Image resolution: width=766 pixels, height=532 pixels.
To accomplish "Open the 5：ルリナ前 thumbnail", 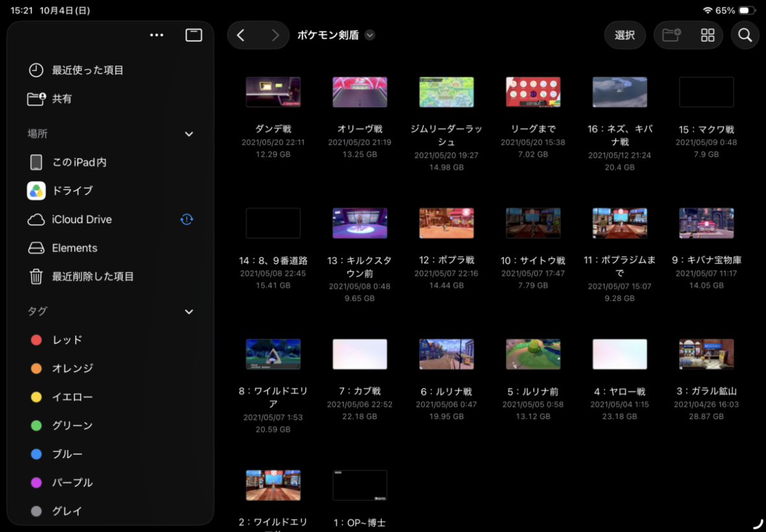I will point(533,354).
